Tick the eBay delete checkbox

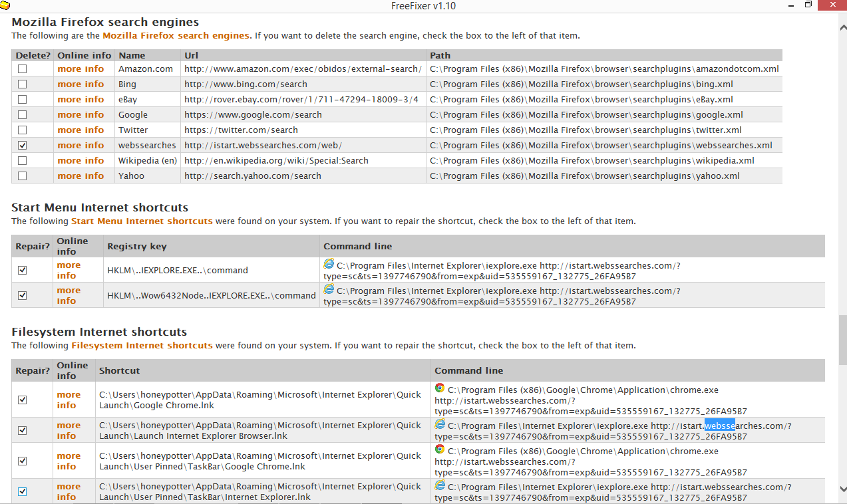tap(23, 100)
